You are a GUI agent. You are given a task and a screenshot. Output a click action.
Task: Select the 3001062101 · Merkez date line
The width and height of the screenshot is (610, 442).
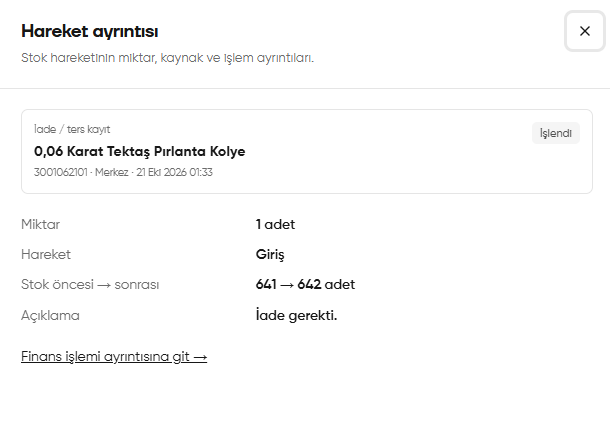coord(123,172)
